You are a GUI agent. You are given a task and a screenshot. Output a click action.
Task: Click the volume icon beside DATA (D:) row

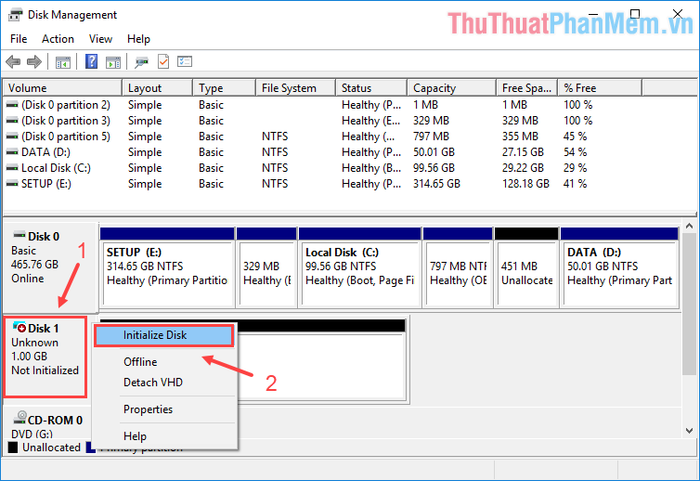(x=12, y=152)
